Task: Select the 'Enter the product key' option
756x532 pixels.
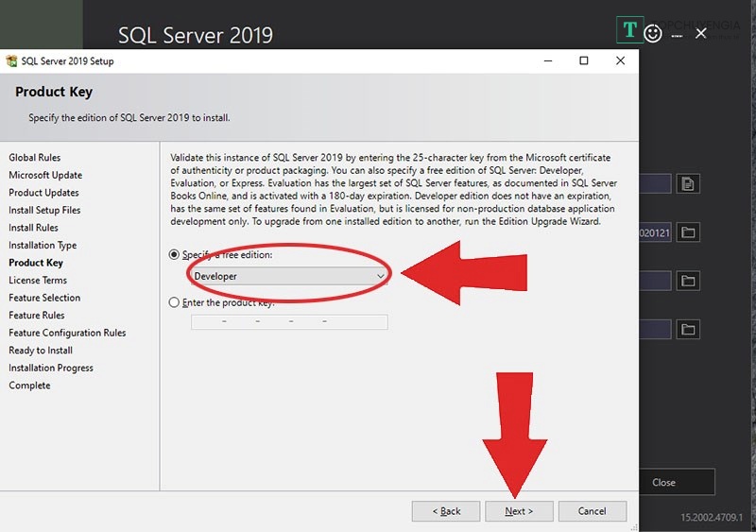Action: pos(174,302)
